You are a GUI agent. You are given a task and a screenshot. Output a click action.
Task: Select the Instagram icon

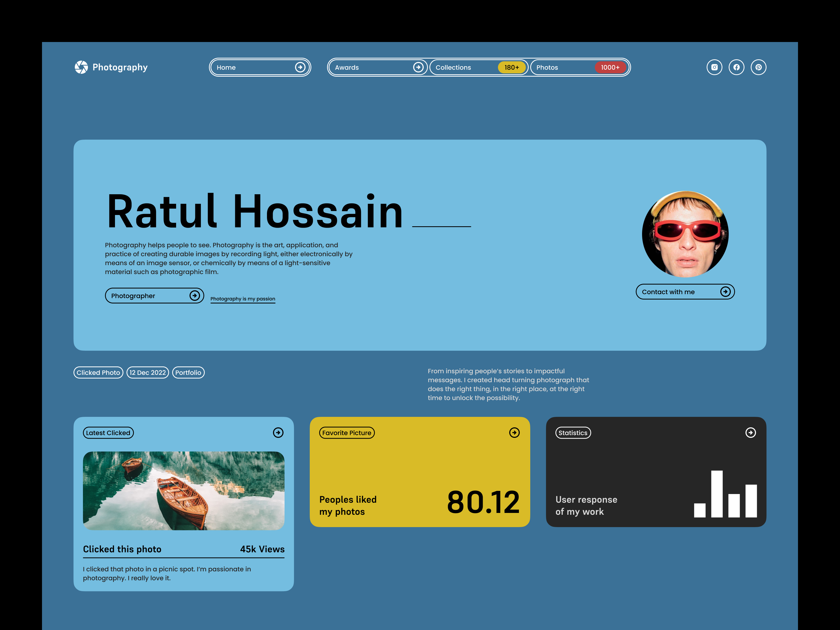tap(714, 67)
